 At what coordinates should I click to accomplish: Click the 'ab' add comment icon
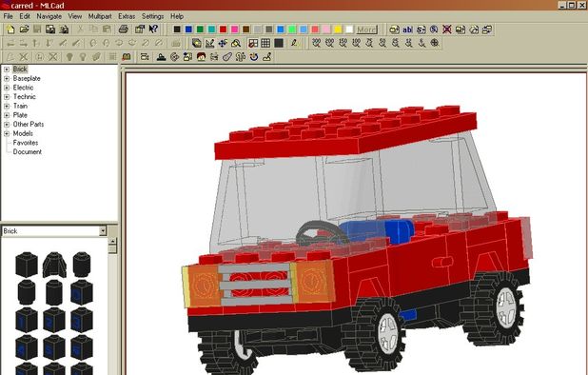point(407,30)
